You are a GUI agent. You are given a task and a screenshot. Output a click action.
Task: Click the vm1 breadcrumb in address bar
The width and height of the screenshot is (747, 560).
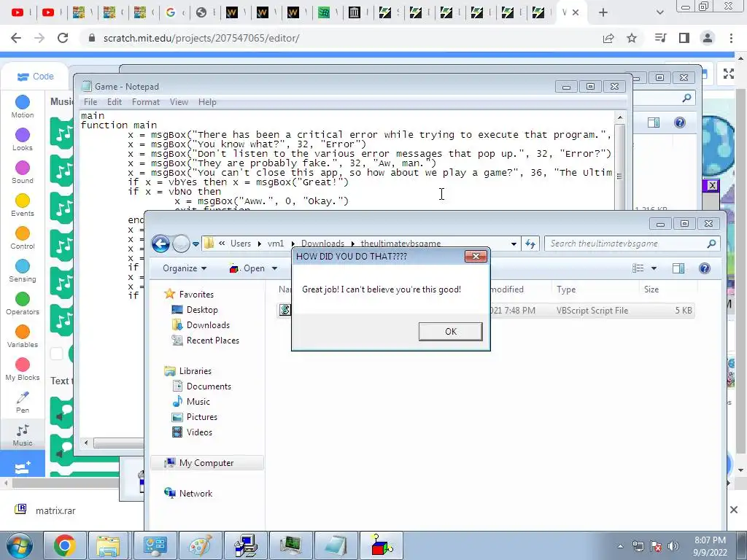pyautogui.click(x=275, y=244)
